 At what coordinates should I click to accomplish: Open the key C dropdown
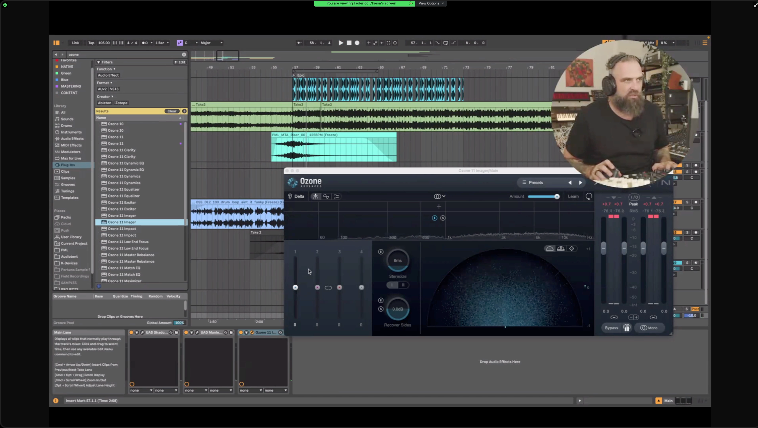190,43
